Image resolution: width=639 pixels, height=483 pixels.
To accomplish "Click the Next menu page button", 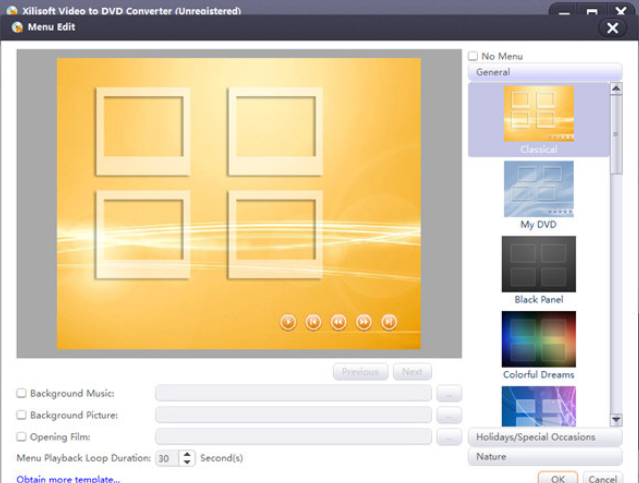I will [412, 372].
